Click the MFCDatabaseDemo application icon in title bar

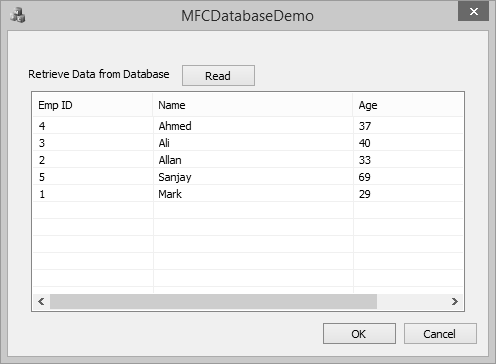pos(18,15)
